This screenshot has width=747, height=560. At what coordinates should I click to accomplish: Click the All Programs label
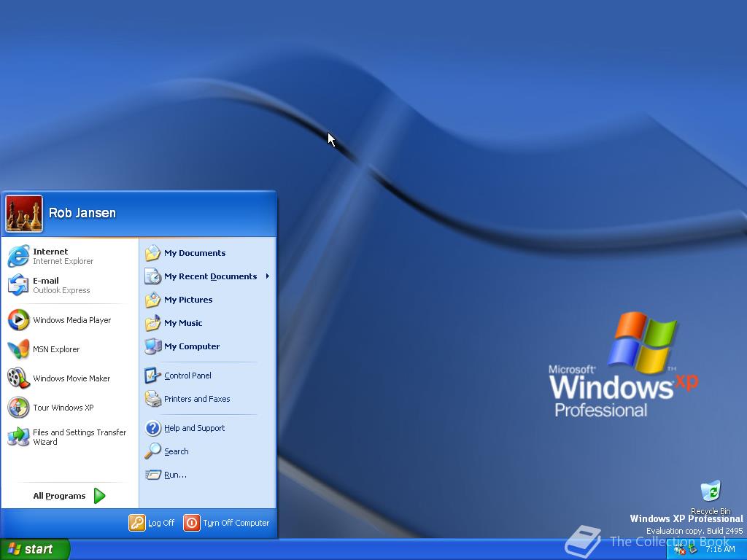(x=59, y=496)
